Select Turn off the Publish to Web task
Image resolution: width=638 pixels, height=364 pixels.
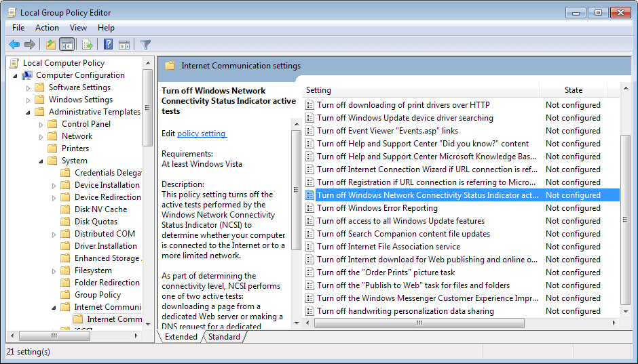pyautogui.click(x=413, y=285)
